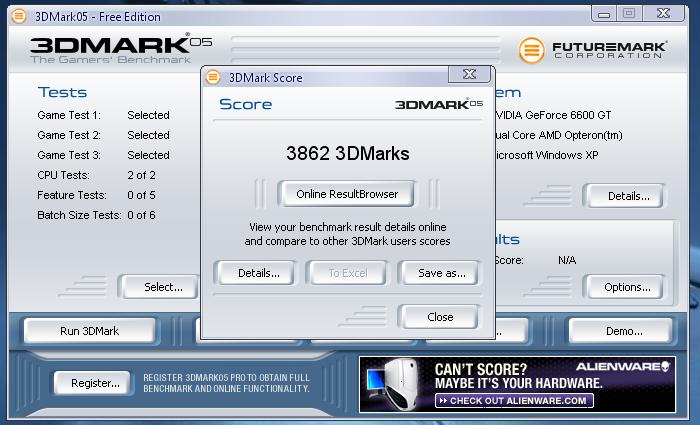Close the 3DMark05 main window
This screenshot has width=700, height=425.
663,14
